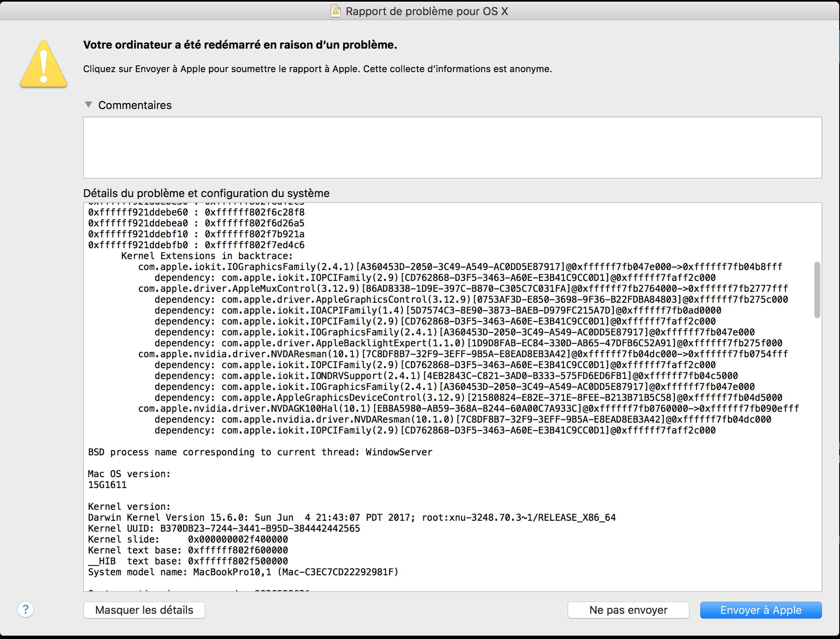Image resolution: width=840 pixels, height=639 pixels.
Task: Click the address line 0xffffff921ddebea0
Action: coord(196,223)
